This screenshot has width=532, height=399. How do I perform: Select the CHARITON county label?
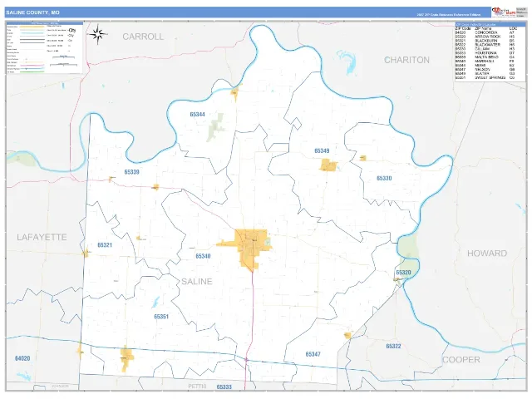[x=406, y=60]
